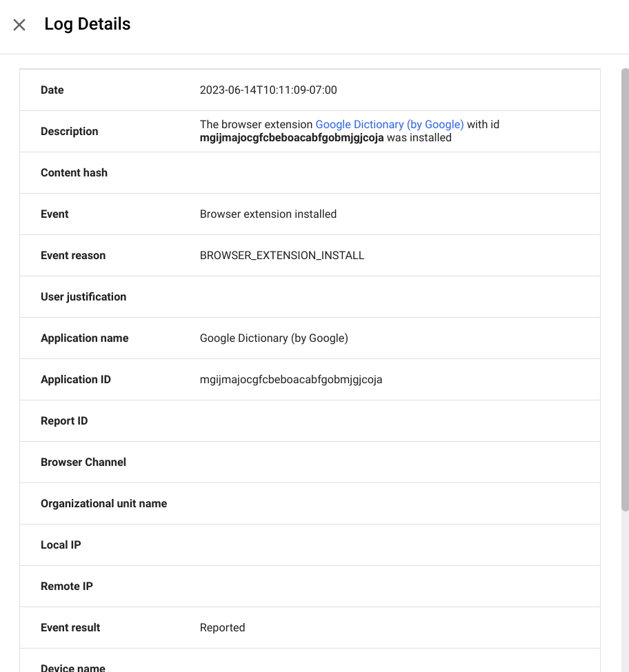Select the Application ID value text
This screenshot has width=629, height=672.
(x=290, y=380)
